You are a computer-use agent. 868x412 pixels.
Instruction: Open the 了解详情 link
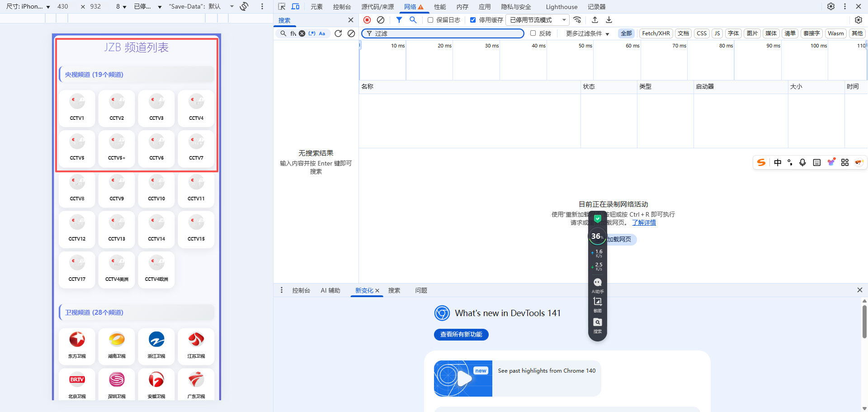coord(644,222)
